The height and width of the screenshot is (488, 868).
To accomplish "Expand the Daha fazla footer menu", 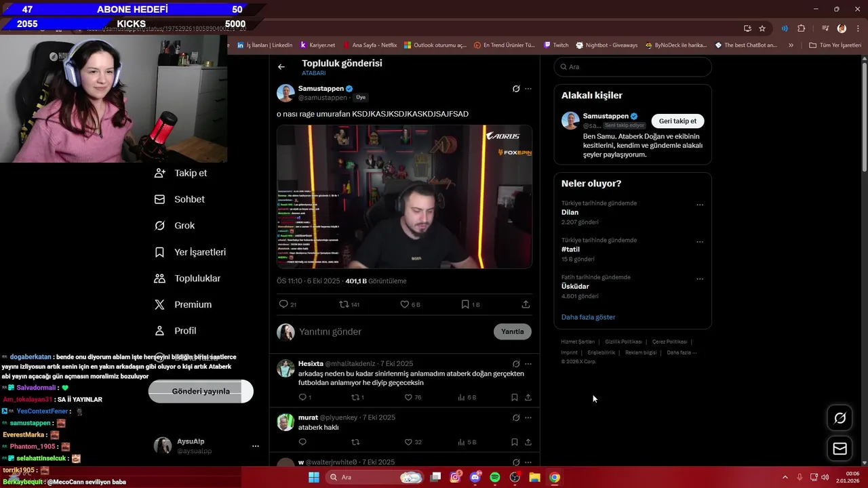I will pos(682,352).
